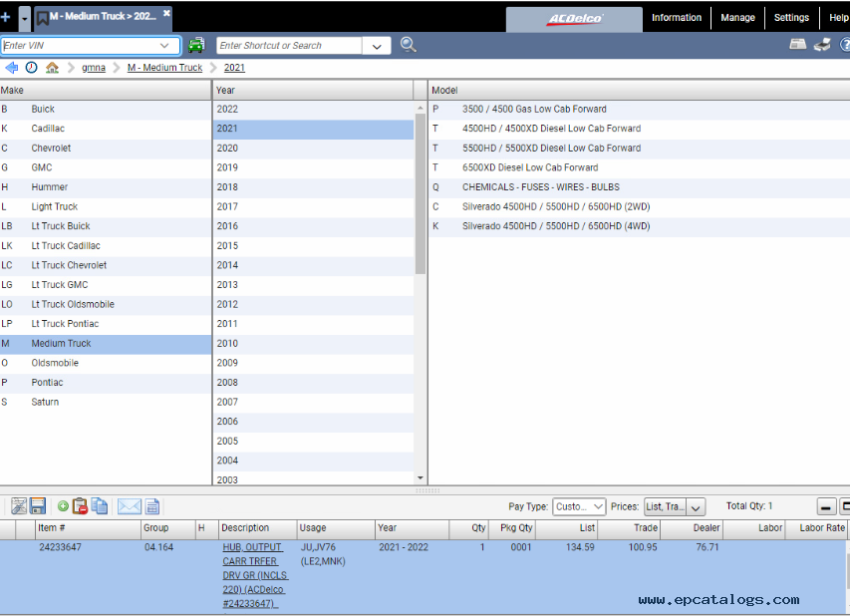This screenshot has width=850, height=616.
Task: Click HUB, OUTPUT CARR TRFER description link
Action: 255,575
